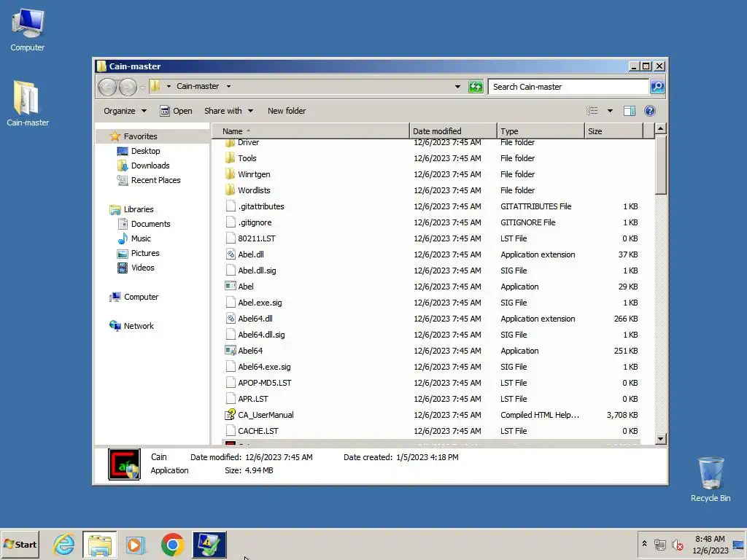Select the Tools folder icon
The image size is (747, 560).
(230, 158)
